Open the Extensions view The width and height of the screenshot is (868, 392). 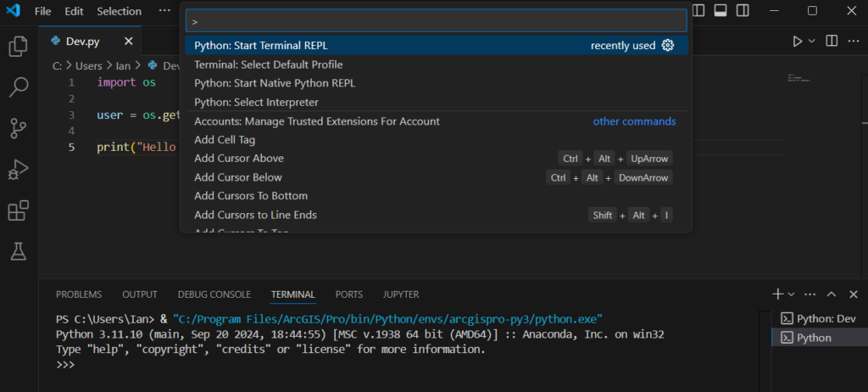[x=18, y=210]
